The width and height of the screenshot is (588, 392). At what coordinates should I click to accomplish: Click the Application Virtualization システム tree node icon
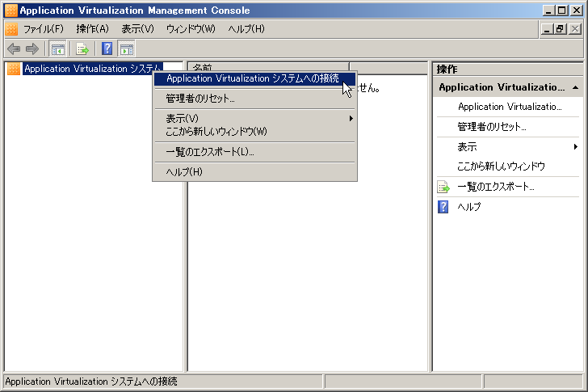pos(14,69)
